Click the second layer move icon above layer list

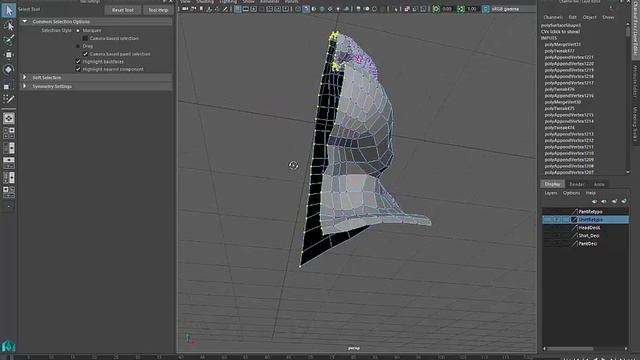[x=604, y=201]
